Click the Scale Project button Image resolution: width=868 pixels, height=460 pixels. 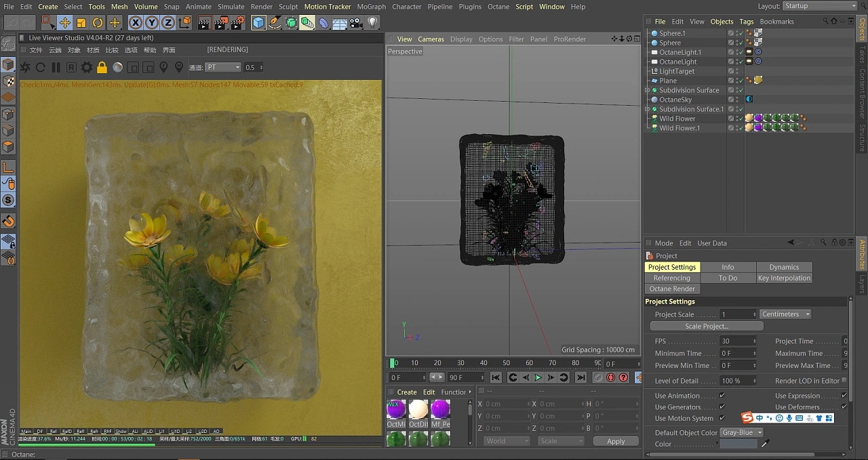pyautogui.click(x=707, y=325)
